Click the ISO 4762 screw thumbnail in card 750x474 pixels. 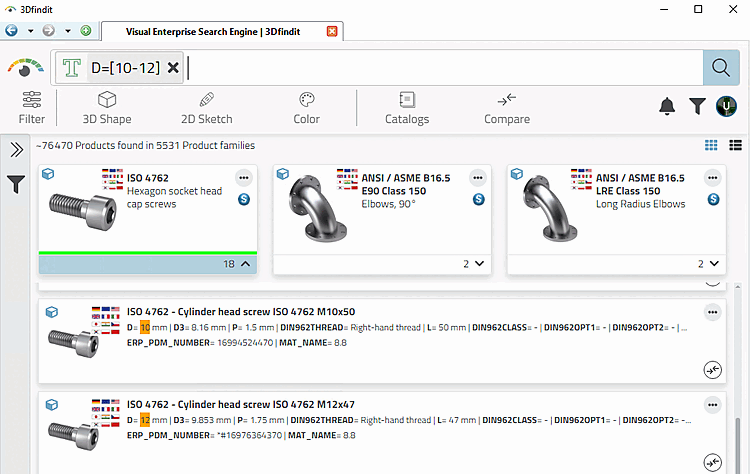[x=83, y=211]
